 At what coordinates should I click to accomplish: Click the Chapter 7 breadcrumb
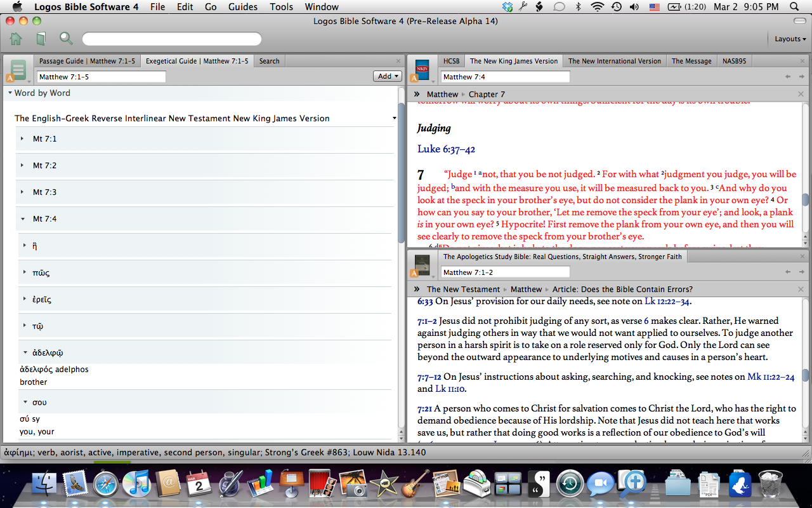pos(487,94)
